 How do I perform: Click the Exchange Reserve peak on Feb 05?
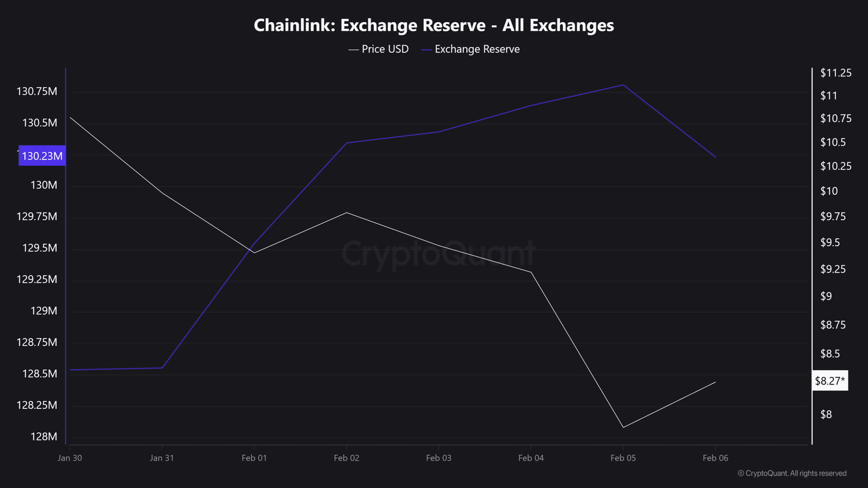click(x=623, y=85)
